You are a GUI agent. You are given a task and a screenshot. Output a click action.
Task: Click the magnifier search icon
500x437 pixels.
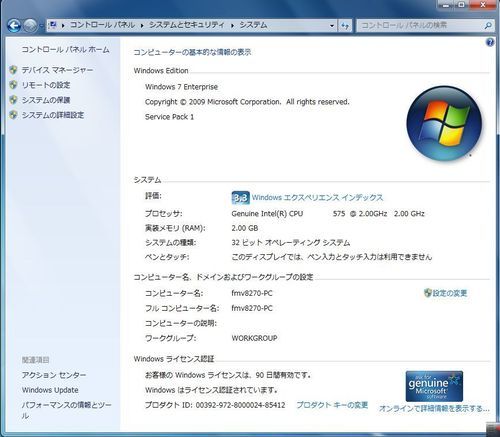(488, 25)
